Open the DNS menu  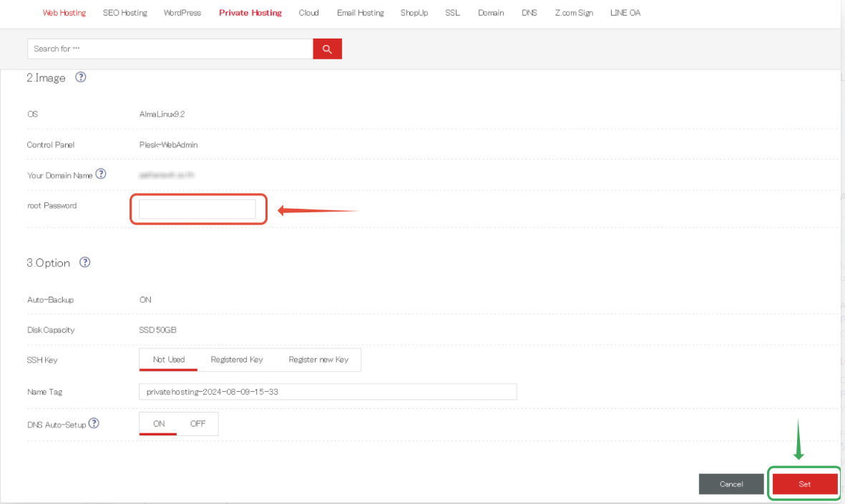click(529, 13)
